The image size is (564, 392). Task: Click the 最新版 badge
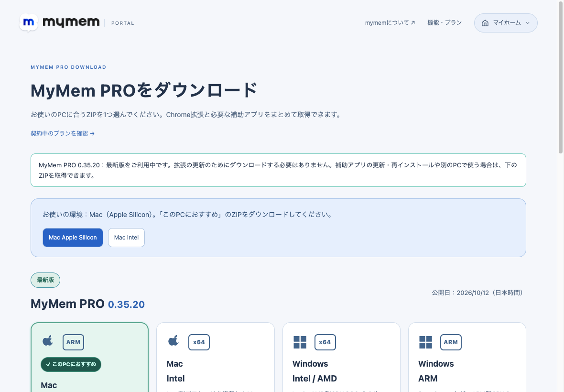pyautogui.click(x=45, y=280)
